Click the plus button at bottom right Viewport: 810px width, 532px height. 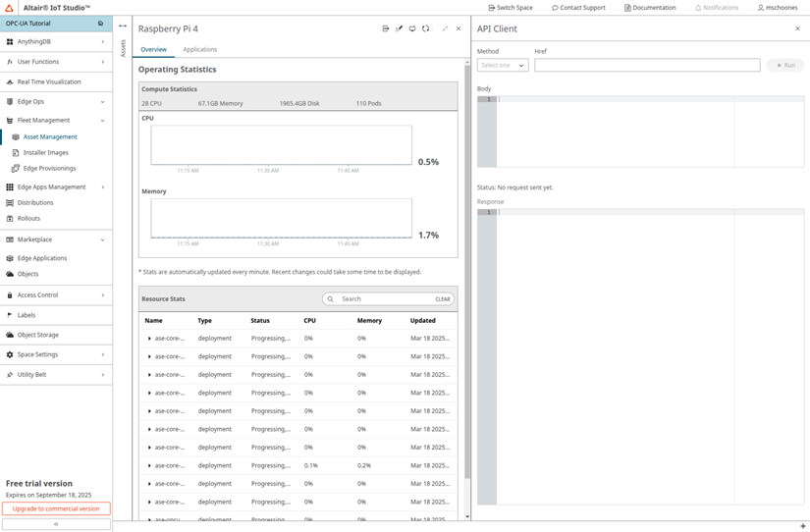[803, 526]
